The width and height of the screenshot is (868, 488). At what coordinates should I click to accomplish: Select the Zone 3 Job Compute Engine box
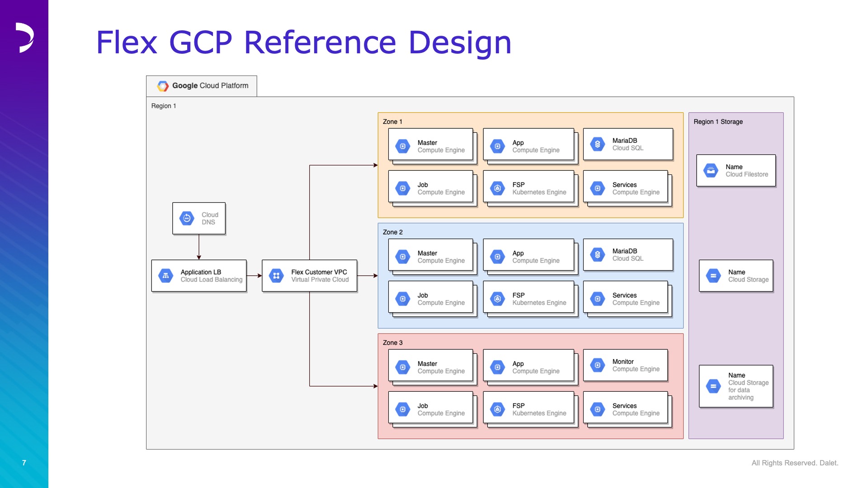pyautogui.click(x=430, y=408)
